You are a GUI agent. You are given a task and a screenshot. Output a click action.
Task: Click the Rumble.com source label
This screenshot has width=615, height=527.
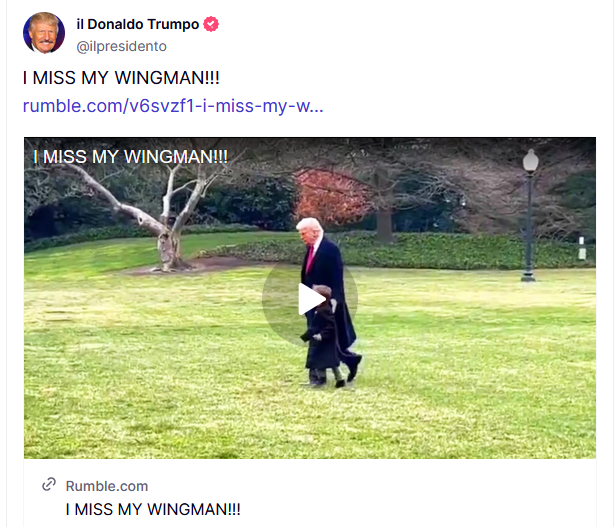pos(107,486)
